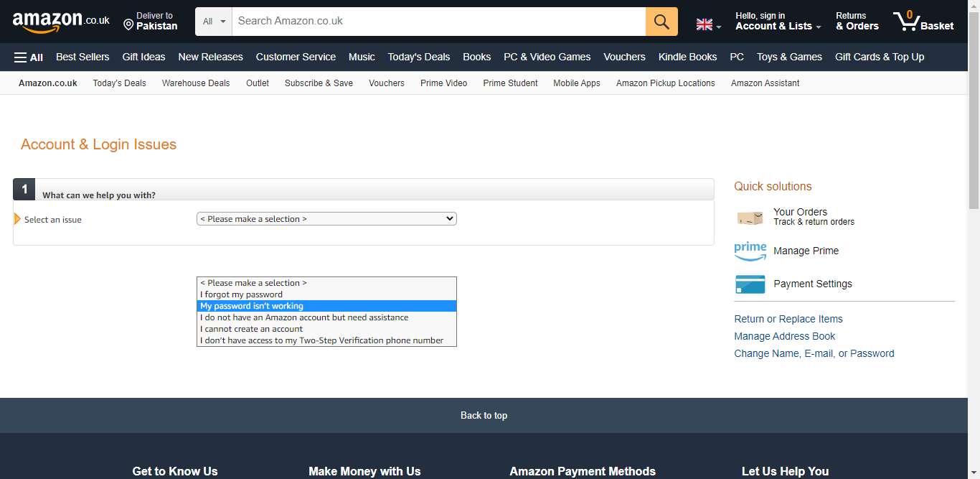
Task: Click the Deliver to Pakistan location
Action: [151, 22]
